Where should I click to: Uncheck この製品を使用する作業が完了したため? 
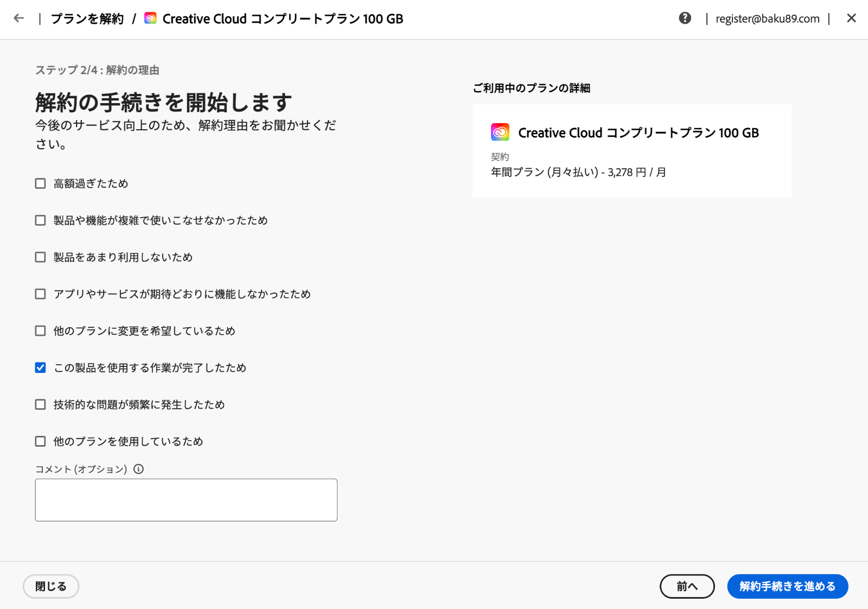[41, 368]
